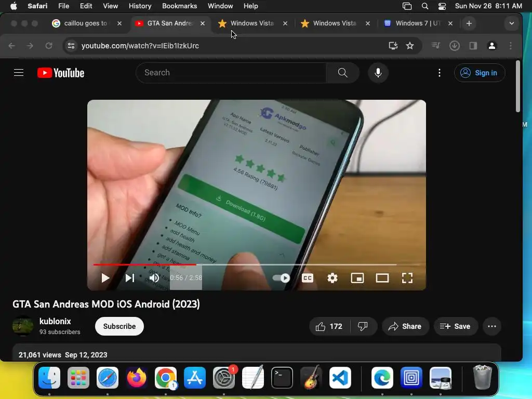Reload the current page
Viewport: 532px width, 399px height.
pos(49,46)
